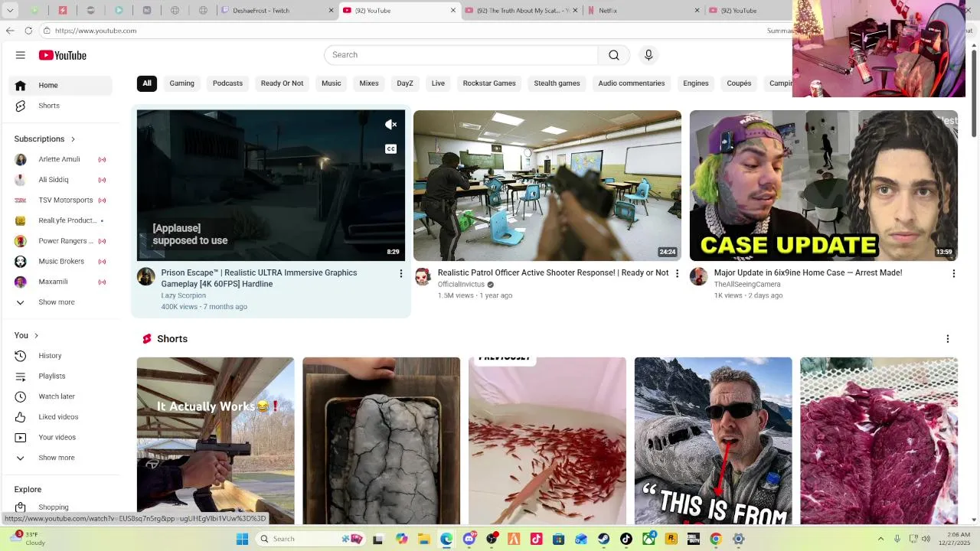Expand the You section chevron
The image size is (980, 551).
point(36,336)
